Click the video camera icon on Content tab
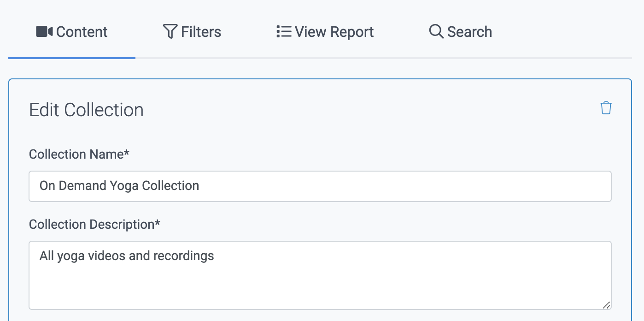 [x=44, y=32]
